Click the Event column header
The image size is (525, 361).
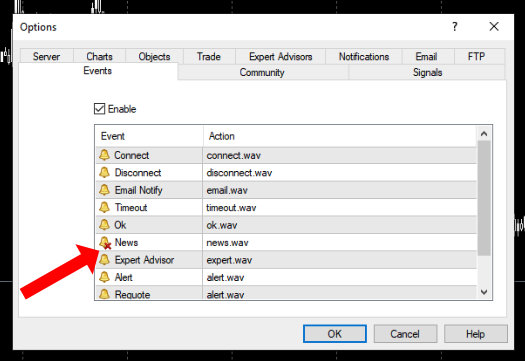point(149,136)
